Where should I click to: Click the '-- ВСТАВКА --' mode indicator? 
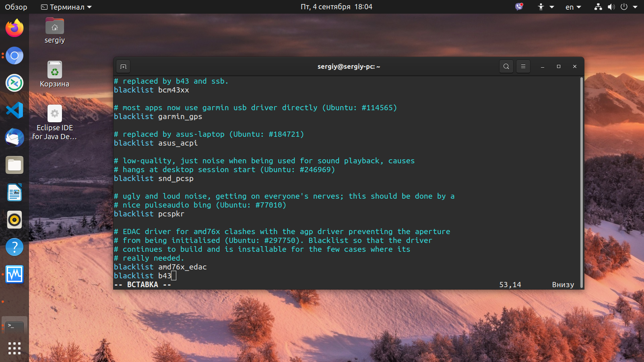(143, 285)
